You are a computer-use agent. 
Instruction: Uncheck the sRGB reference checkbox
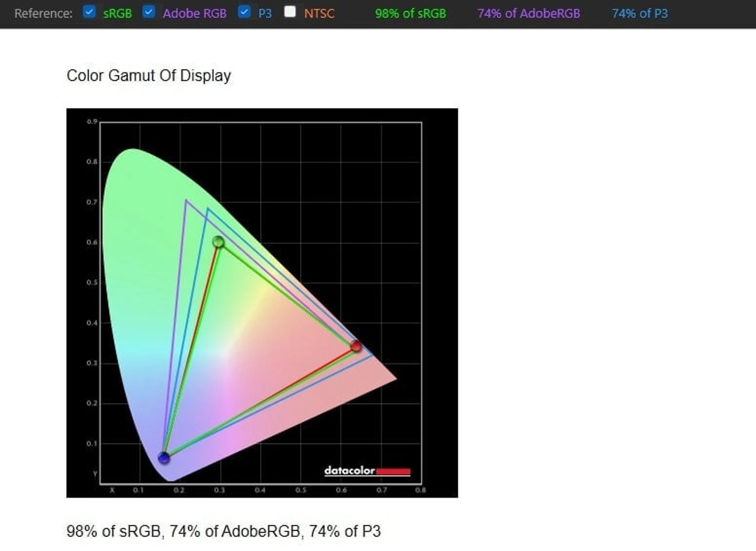(89, 12)
